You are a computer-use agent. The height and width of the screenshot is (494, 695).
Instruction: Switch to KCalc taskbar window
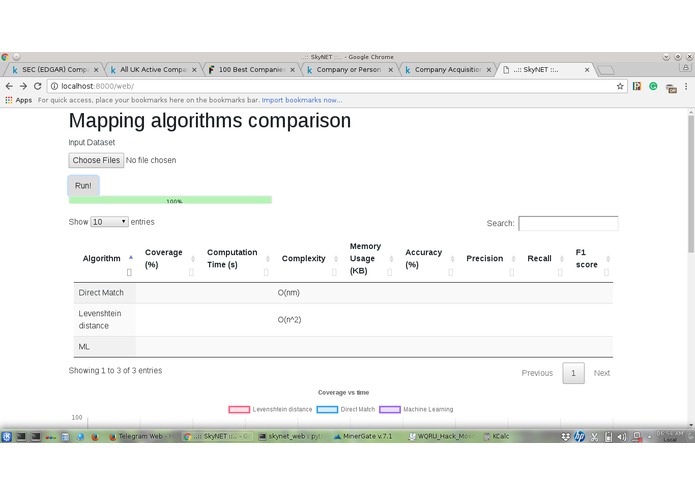click(497, 437)
